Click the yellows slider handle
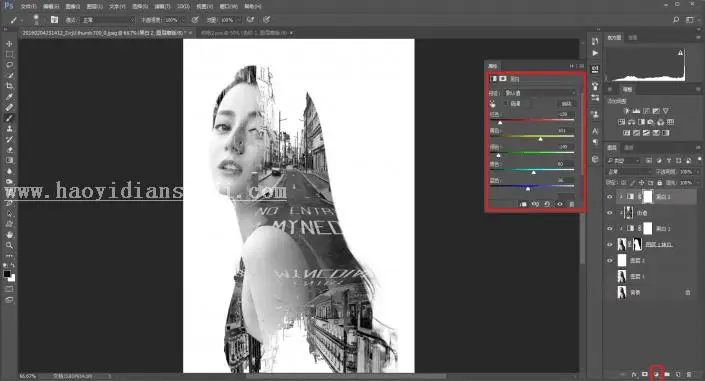This screenshot has width=705, height=381. tap(540, 139)
